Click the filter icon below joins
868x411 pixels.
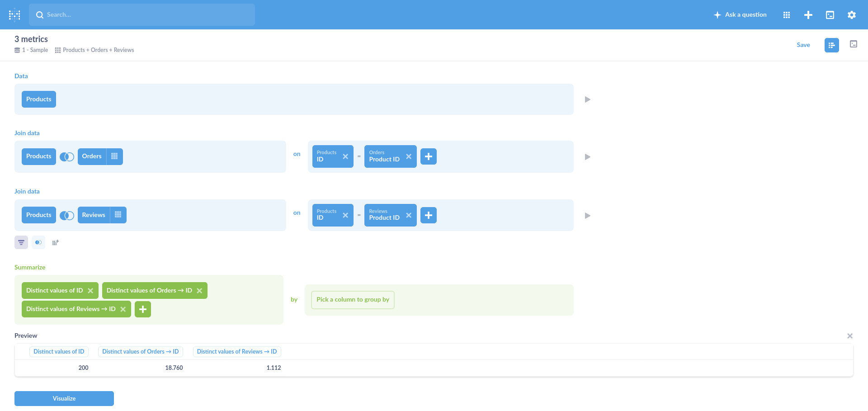click(x=21, y=243)
